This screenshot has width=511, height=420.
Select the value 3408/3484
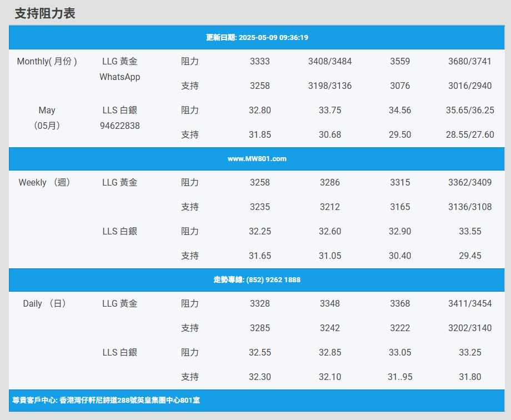point(330,61)
